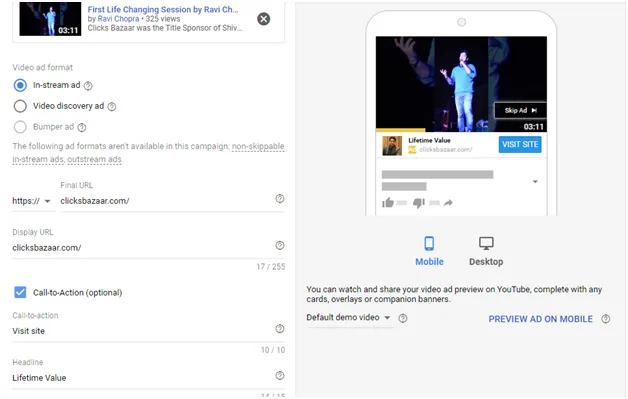The image size is (628, 399).
Task: Open Ravi Chopra channel link
Action: point(118,19)
